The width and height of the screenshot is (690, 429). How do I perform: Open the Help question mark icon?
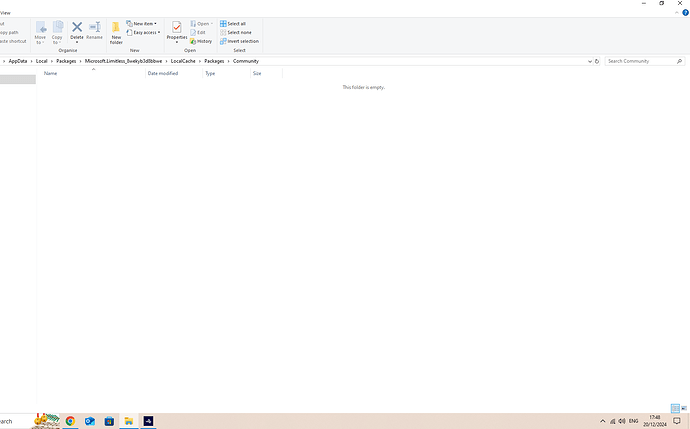pos(685,13)
